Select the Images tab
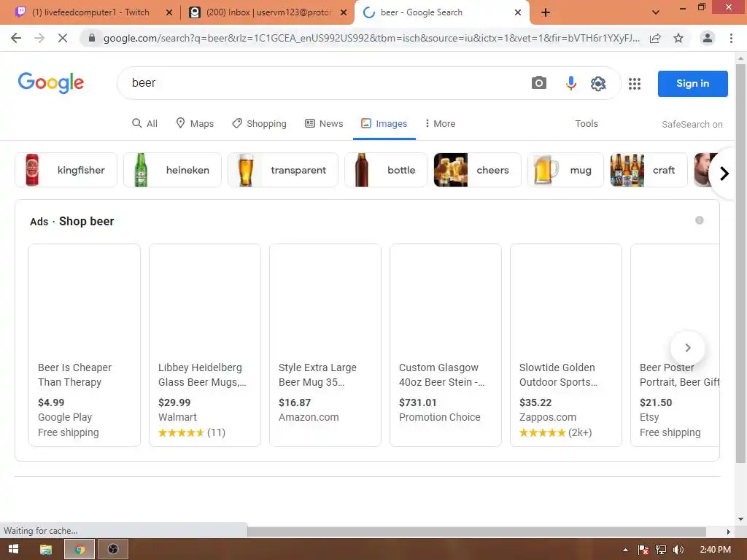The height and width of the screenshot is (560, 747). tap(384, 123)
